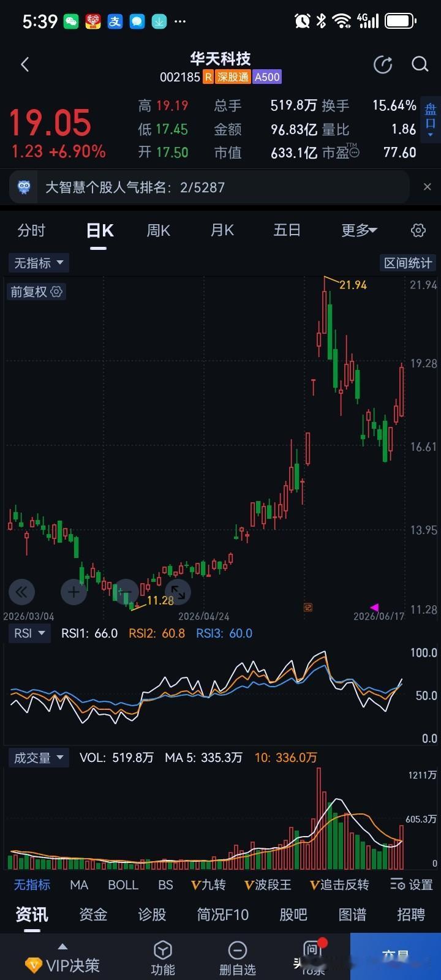Tap the VOL: 519.8万 reading
The height and width of the screenshot is (980, 441).
click(x=116, y=758)
